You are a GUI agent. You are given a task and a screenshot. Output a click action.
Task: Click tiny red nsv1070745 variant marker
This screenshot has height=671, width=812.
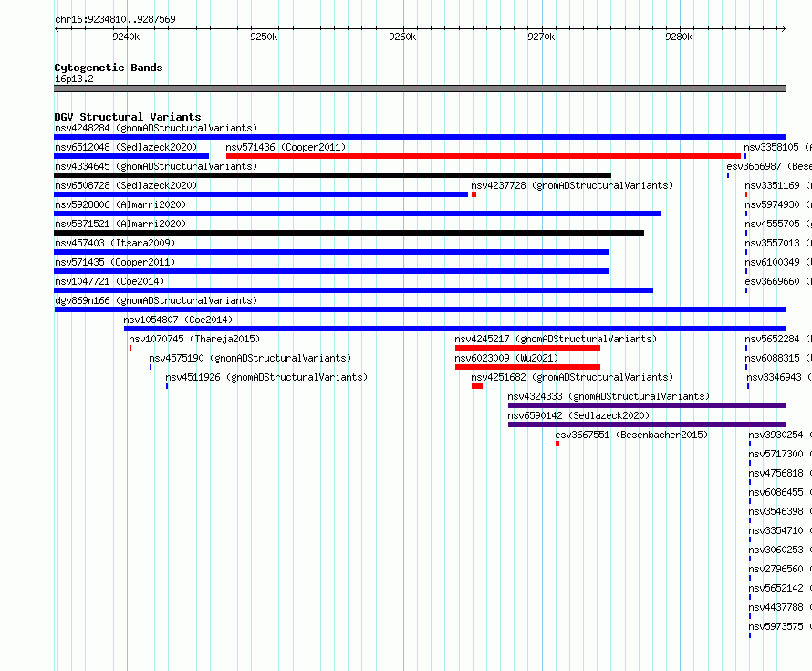tap(130, 348)
